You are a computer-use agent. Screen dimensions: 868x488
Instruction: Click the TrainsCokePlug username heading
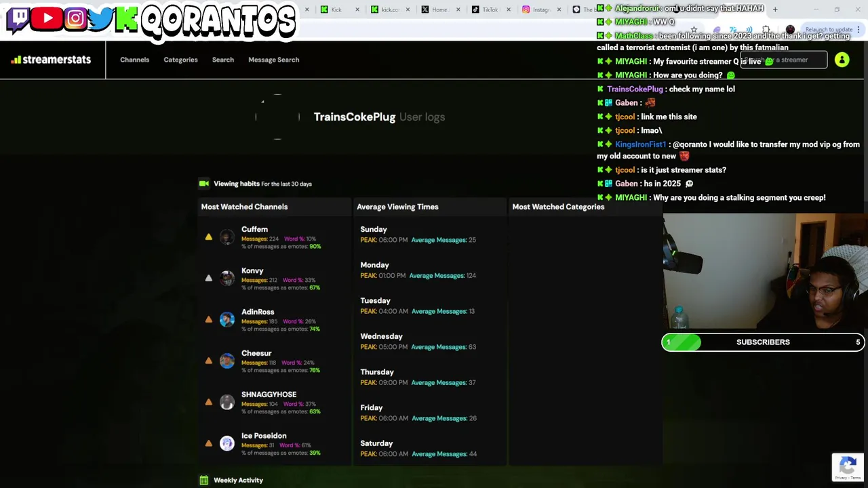355,117
